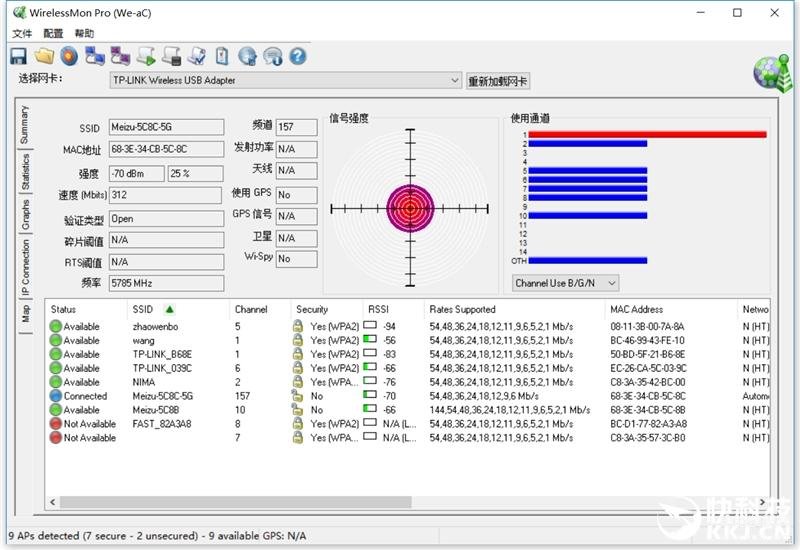This screenshot has width=800, height=550.
Task: Open the 配置 menu
Action: coord(53,34)
